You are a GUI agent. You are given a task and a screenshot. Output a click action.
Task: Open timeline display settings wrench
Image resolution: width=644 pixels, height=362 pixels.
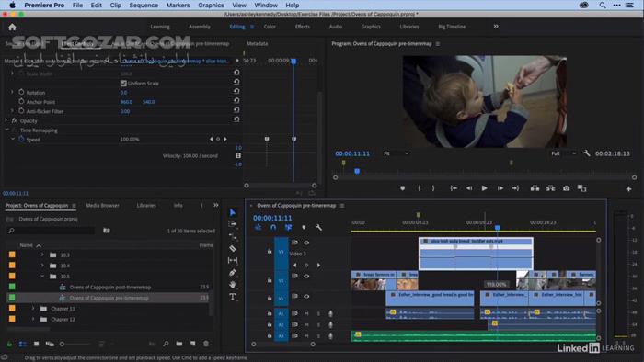[x=318, y=227]
